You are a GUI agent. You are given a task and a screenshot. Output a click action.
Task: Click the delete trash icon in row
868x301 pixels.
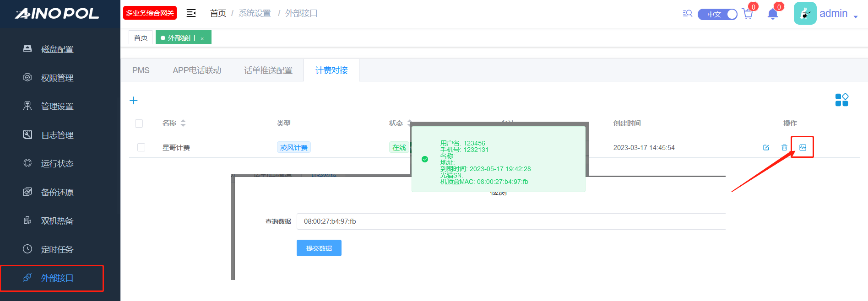point(784,147)
